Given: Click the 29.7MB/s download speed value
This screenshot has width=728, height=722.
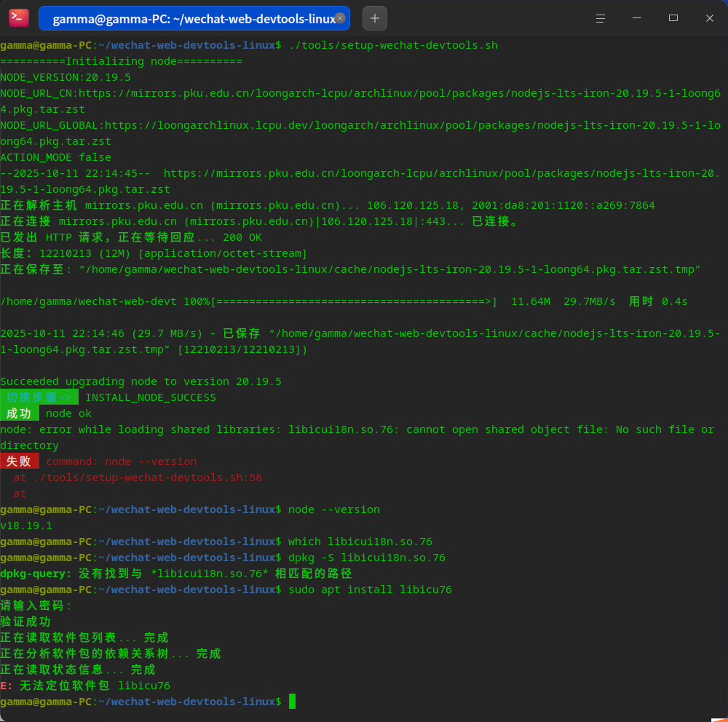Looking at the screenshot, I should 589,301.
